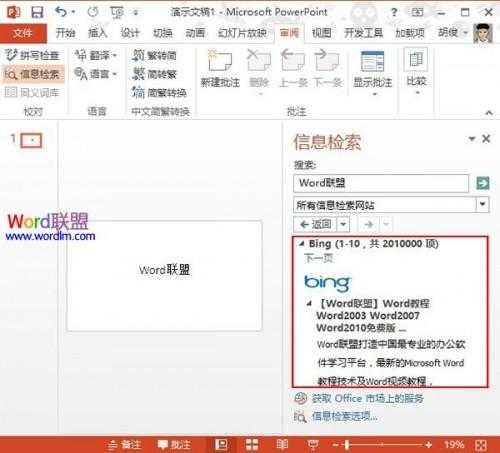Start slideshow from quick access toolbar
This screenshot has width=500, height=453.
[x=117, y=13]
